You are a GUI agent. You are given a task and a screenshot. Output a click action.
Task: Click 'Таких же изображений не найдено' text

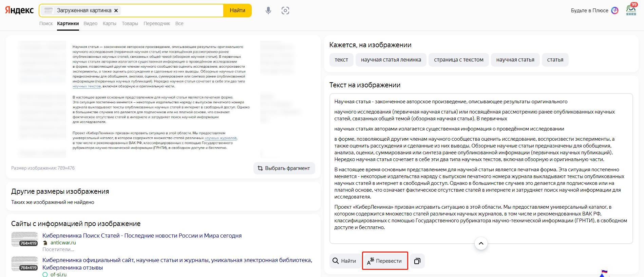(x=53, y=202)
